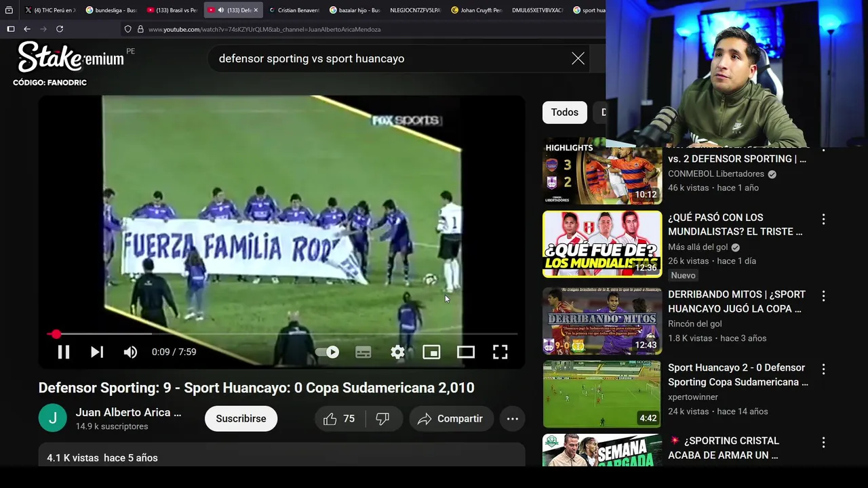868x488 pixels.
Task: Enable miniplayer mode
Action: pos(431,352)
